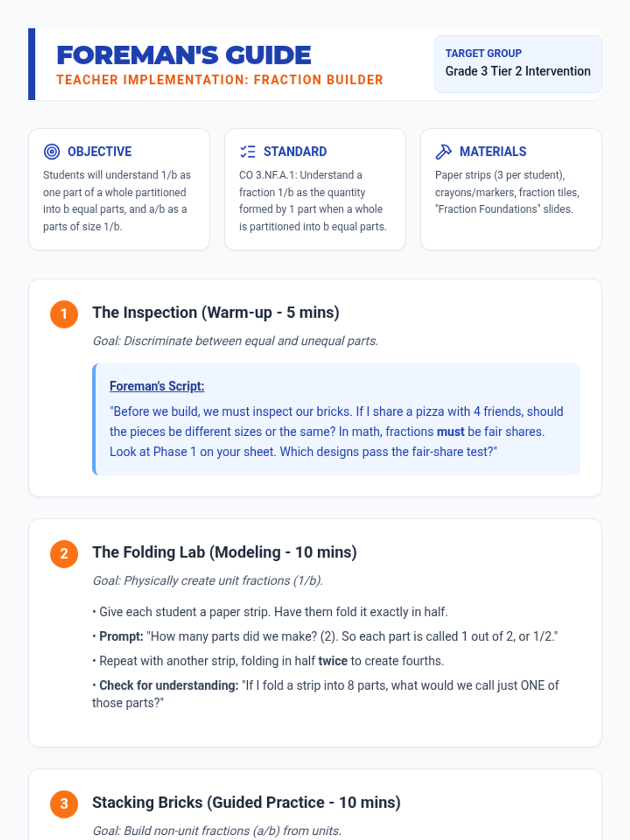Click the Materials hammer icon
The image size is (630, 840).
click(x=444, y=152)
